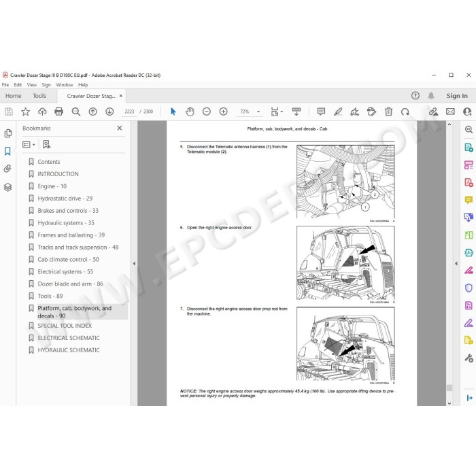Add the document to starred files
This screenshot has width=476, height=476.
[x=26, y=112]
